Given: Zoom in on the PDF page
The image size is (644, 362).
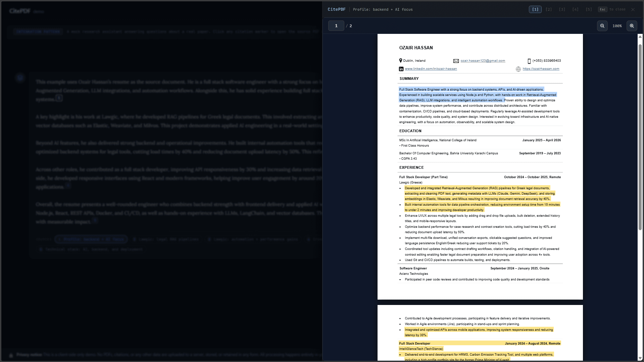Looking at the screenshot, I should click(x=632, y=26).
